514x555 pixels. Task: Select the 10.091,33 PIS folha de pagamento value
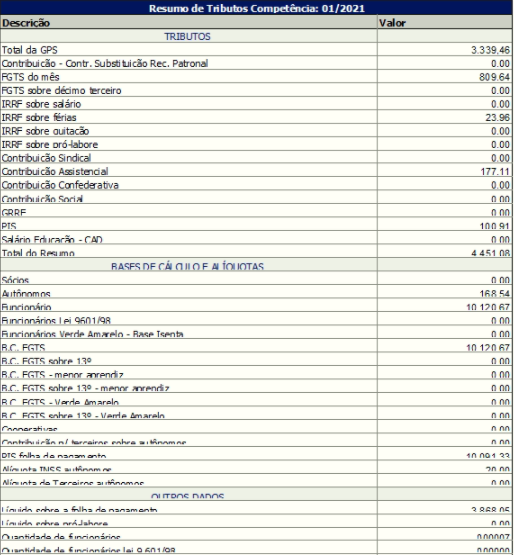point(488,456)
